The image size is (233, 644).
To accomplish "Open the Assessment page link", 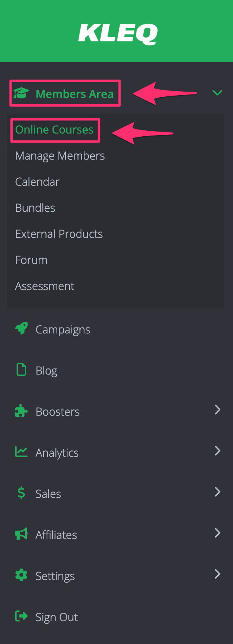I will click(x=45, y=286).
